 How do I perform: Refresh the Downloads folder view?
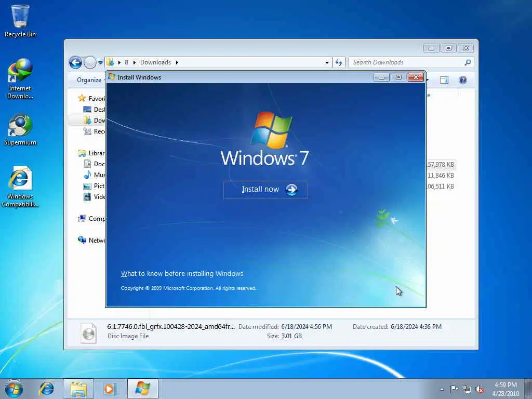pyautogui.click(x=339, y=62)
